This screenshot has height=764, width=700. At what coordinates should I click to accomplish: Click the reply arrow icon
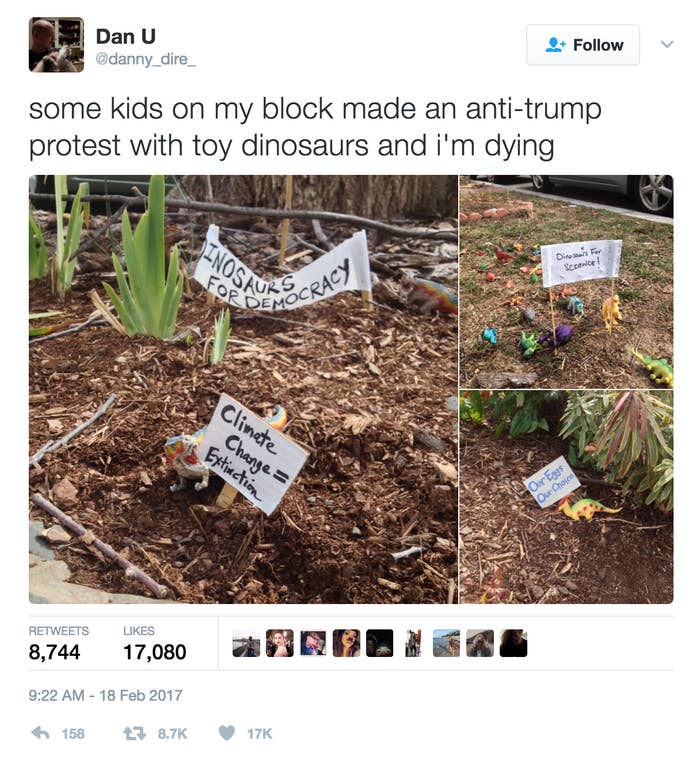pos(40,733)
